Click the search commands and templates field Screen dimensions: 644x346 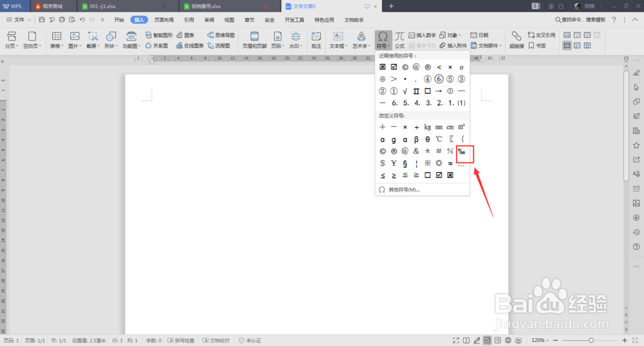tap(580, 20)
